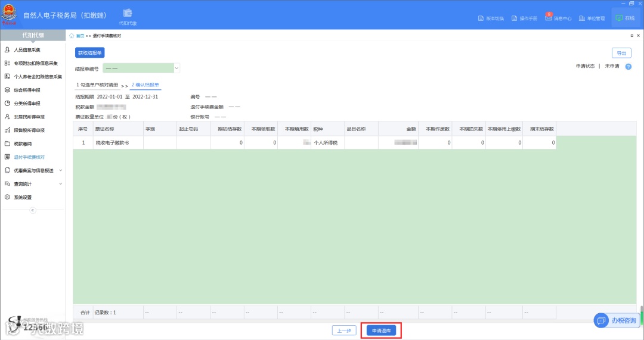Open 个人养老金扣除信息采集 in the sidebar

tap(38, 77)
